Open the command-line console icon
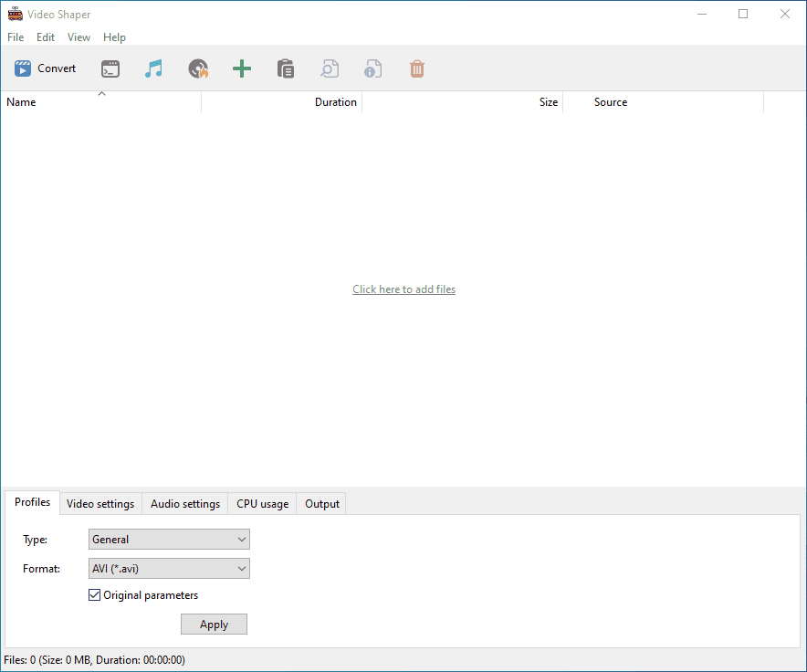 110,68
